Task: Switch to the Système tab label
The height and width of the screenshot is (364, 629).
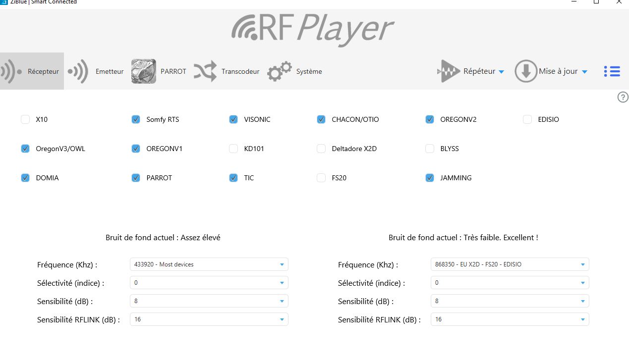Action: click(x=309, y=71)
